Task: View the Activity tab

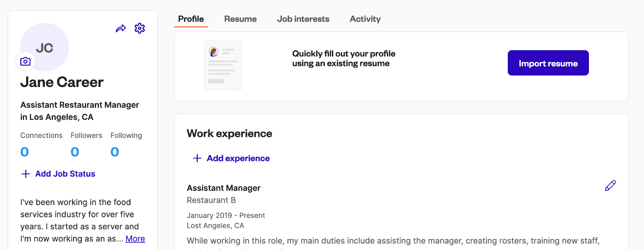Action: point(365,19)
